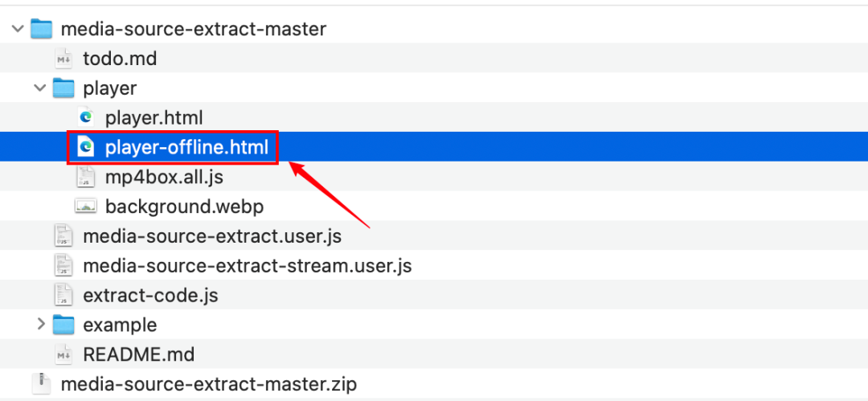Select media-source-extract-stream.user.js file
This screenshot has width=868, height=401.
[x=247, y=266]
